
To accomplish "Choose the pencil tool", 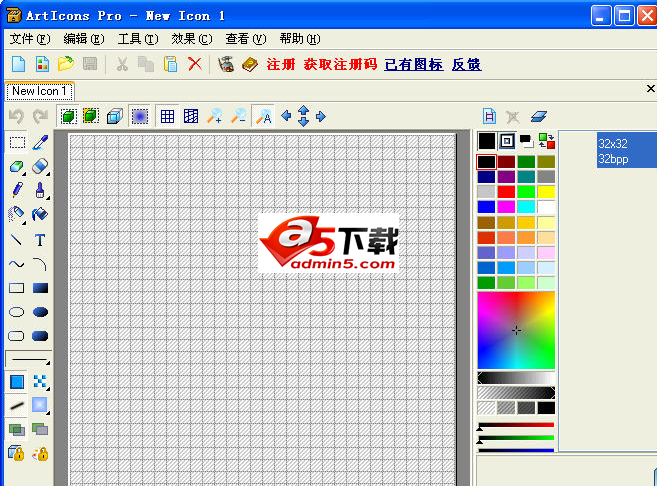I will click(17, 190).
